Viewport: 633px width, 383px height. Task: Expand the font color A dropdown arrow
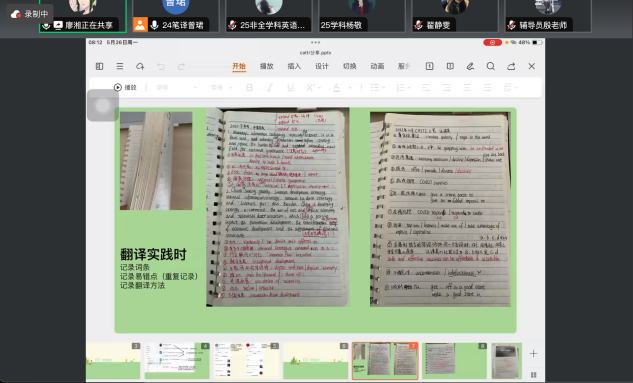click(350, 88)
